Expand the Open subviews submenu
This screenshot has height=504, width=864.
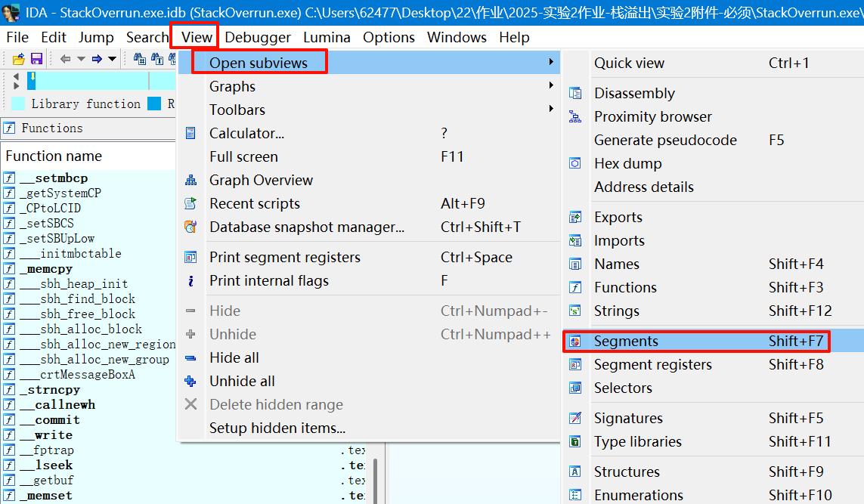[369, 63]
